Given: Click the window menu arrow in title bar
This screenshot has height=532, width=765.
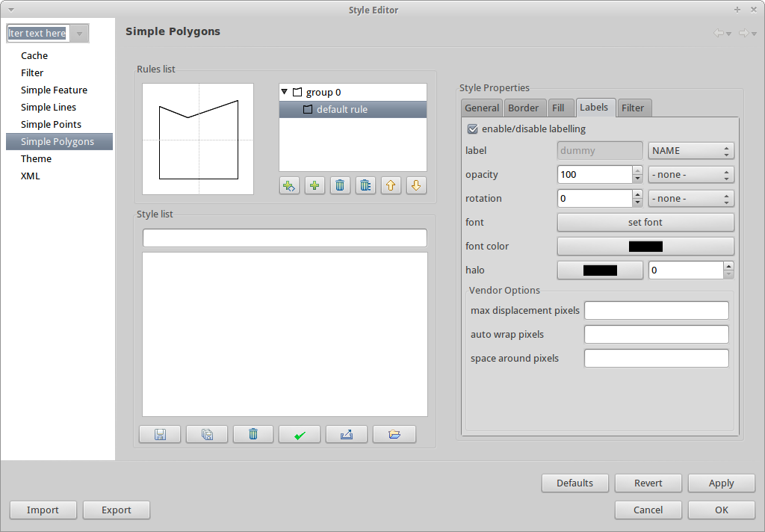Looking at the screenshot, I should click(11, 10).
